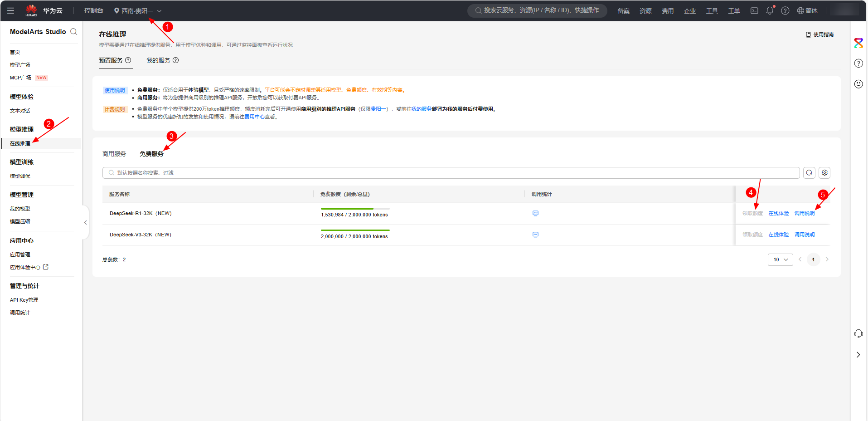The width and height of the screenshot is (868, 421).
Task: Click 调用说明 for DeepSeek-V3-32K
Action: (805, 235)
